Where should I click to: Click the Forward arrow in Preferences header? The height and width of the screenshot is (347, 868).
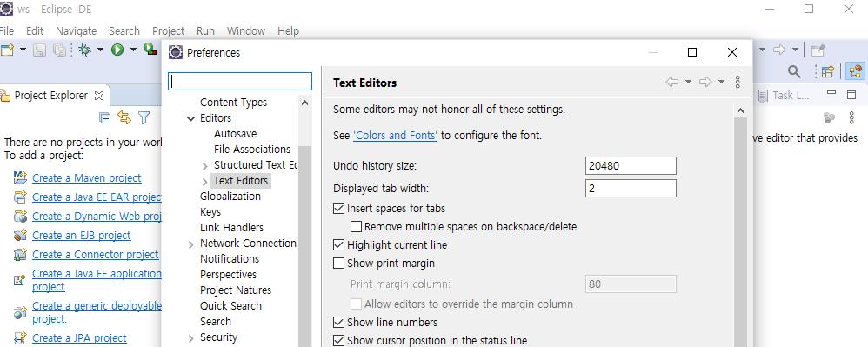(x=705, y=82)
